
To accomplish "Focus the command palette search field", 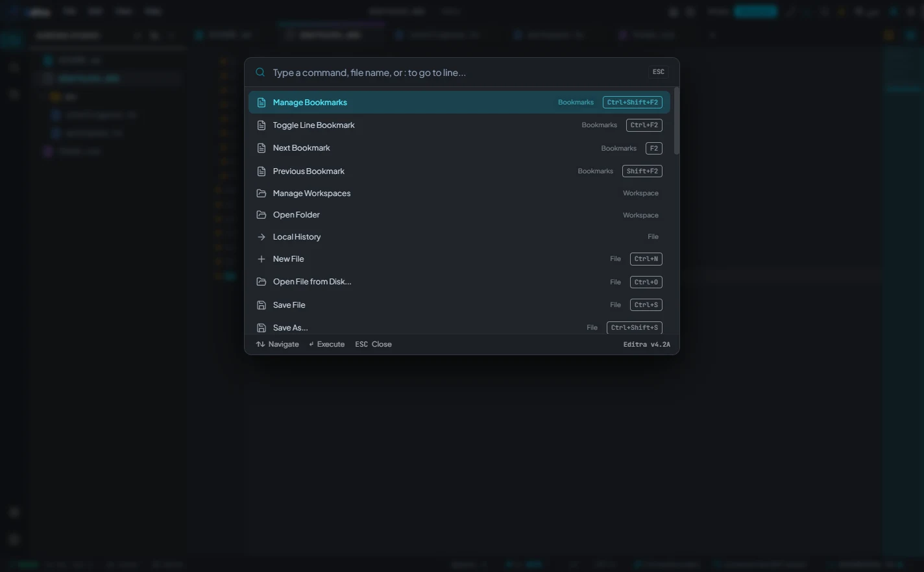I will tap(456, 73).
